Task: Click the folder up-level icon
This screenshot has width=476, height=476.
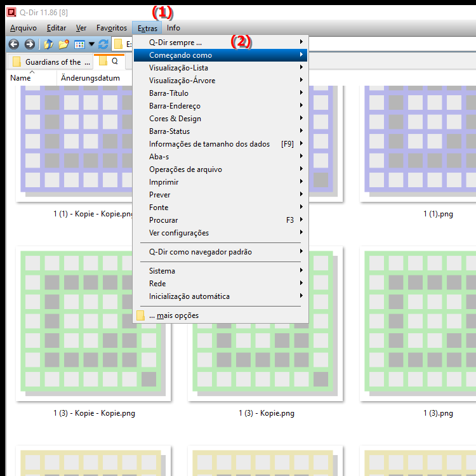Action: 49,44
